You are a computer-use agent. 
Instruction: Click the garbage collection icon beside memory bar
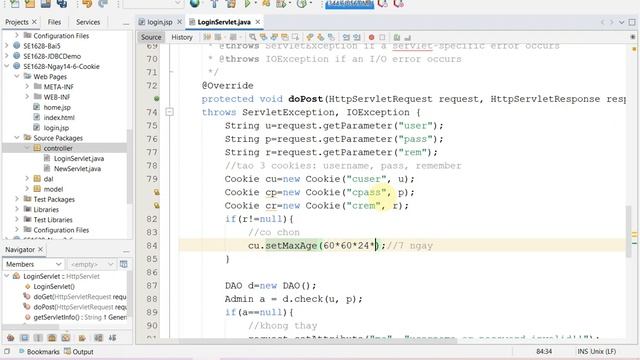pos(382,4)
